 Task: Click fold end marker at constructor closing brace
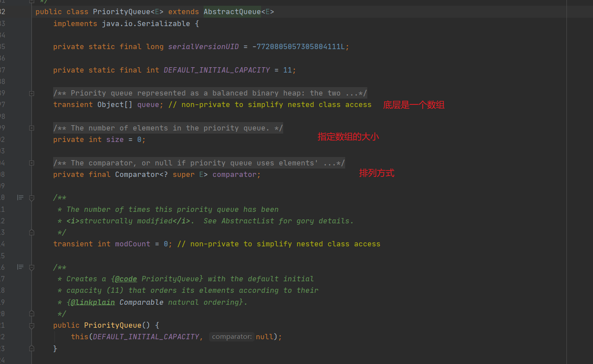(31, 349)
